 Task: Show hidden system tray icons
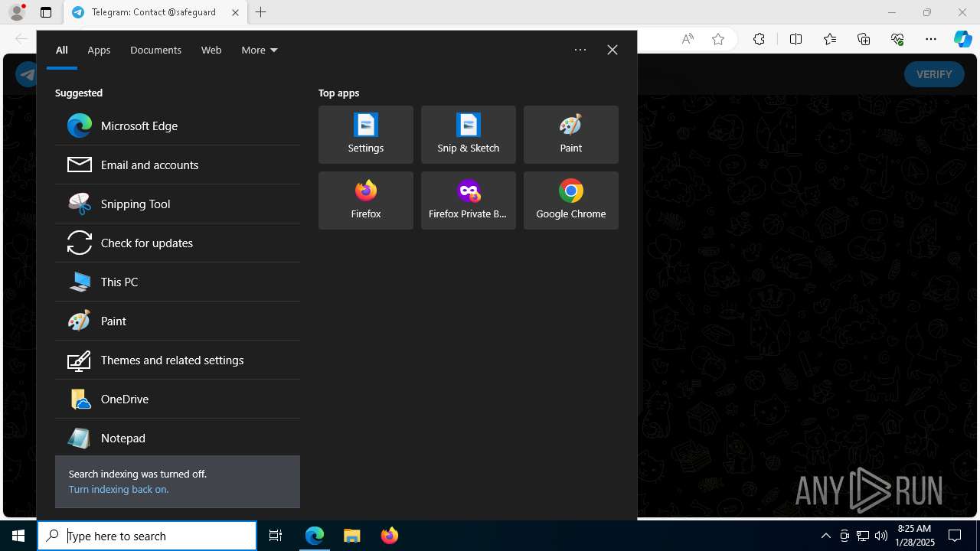point(825,536)
